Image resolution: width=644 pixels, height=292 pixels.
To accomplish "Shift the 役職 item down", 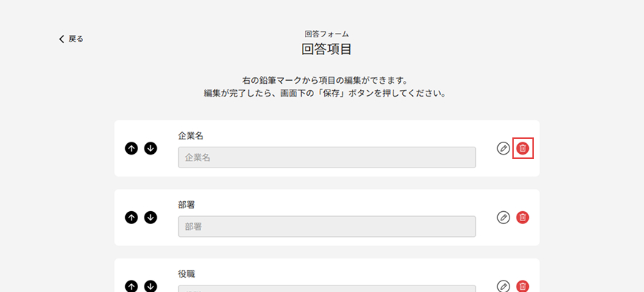I will [x=150, y=286].
